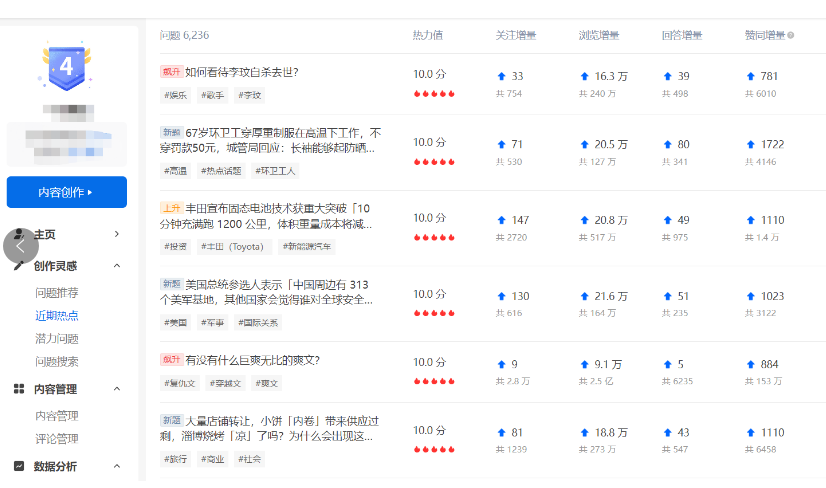Click the blurred profile info card
Screen dimensions: 826x488
pyautogui.click(x=67, y=145)
